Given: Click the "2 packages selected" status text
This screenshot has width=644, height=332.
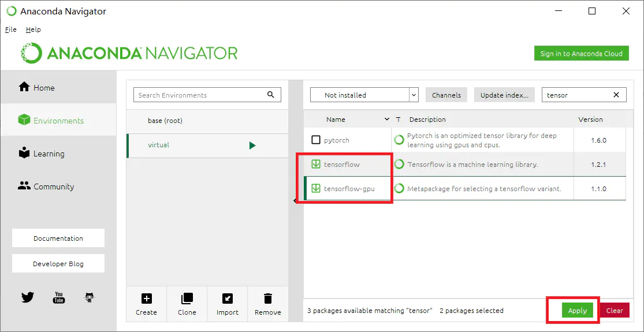Looking at the screenshot, I should (x=471, y=311).
